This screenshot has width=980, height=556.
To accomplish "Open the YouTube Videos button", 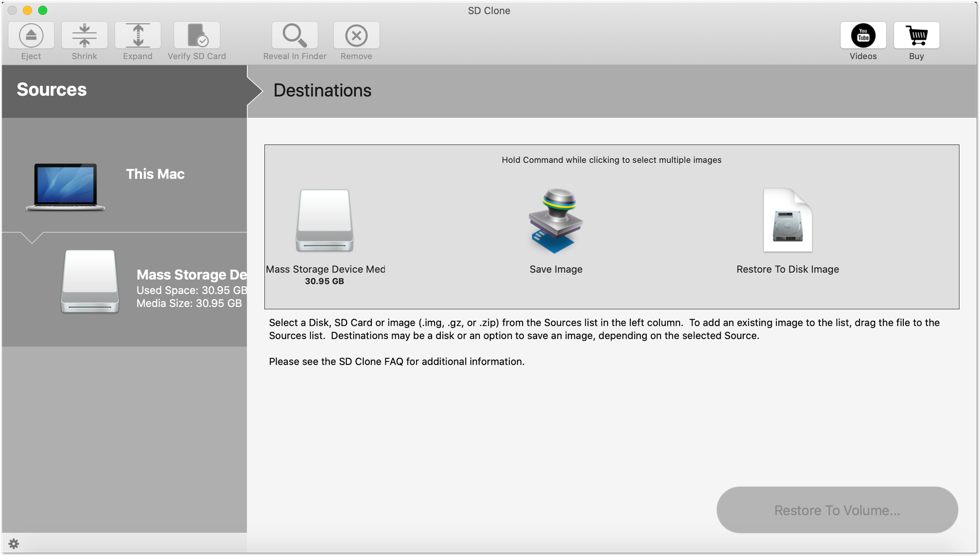I will tap(863, 36).
